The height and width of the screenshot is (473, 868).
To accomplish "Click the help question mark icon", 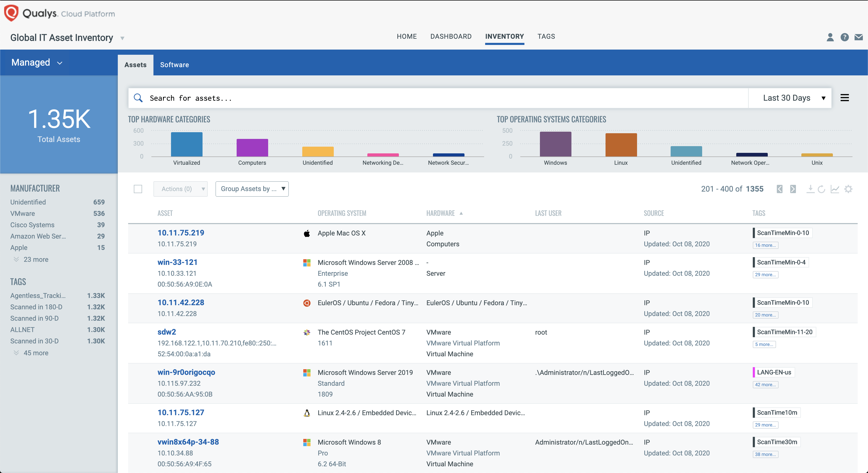I will pos(845,37).
